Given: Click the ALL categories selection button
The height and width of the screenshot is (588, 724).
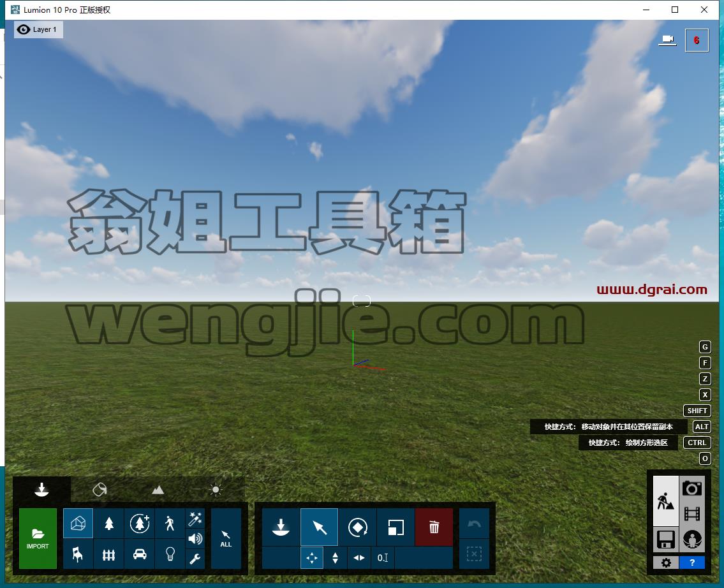Looking at the screenshot, I should (x=226, y=539).
